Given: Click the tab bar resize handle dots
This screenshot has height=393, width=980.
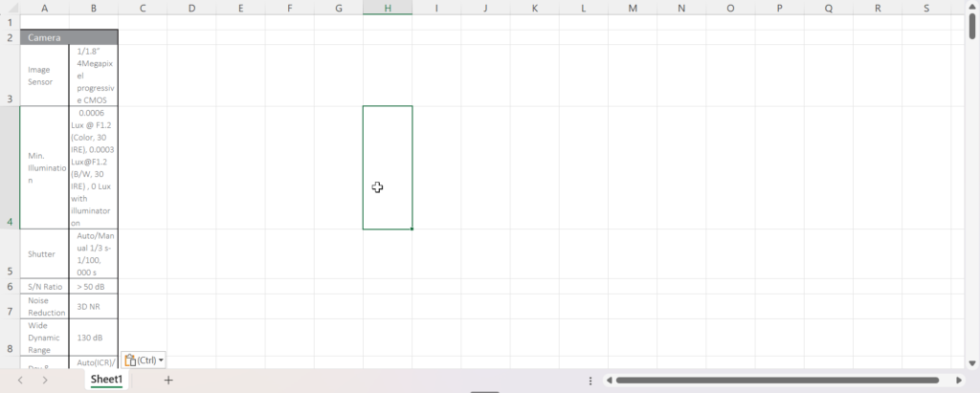Looking at the screenshot, I should tap(590, 381).
